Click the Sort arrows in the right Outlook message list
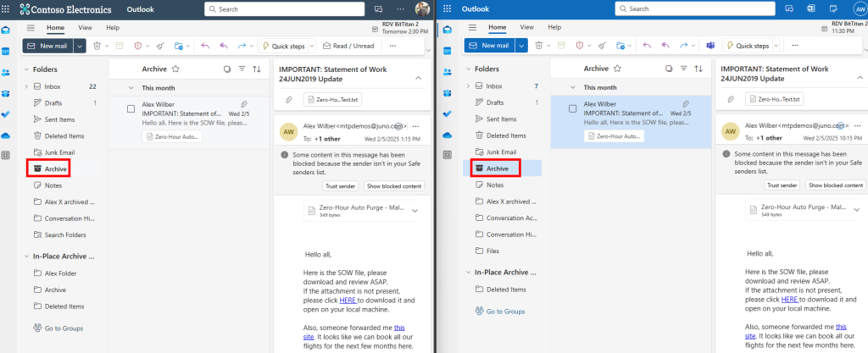 [x=698, y=69]
